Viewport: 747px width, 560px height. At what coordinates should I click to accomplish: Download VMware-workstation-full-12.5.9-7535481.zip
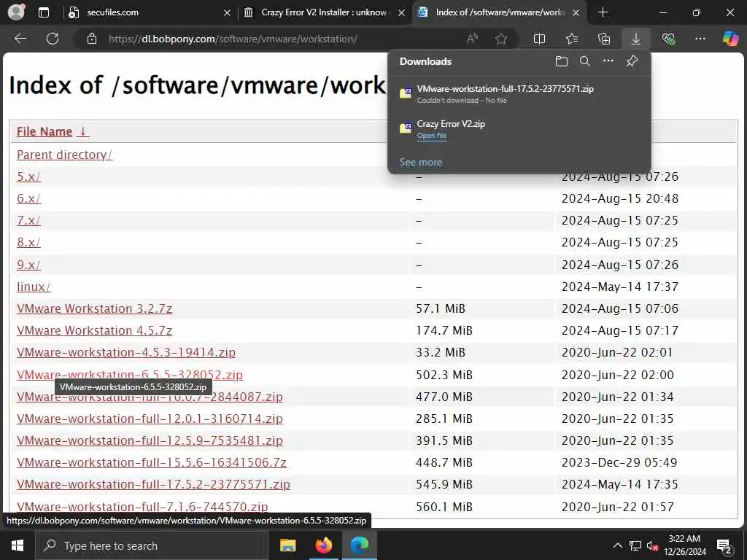(150, 440)
